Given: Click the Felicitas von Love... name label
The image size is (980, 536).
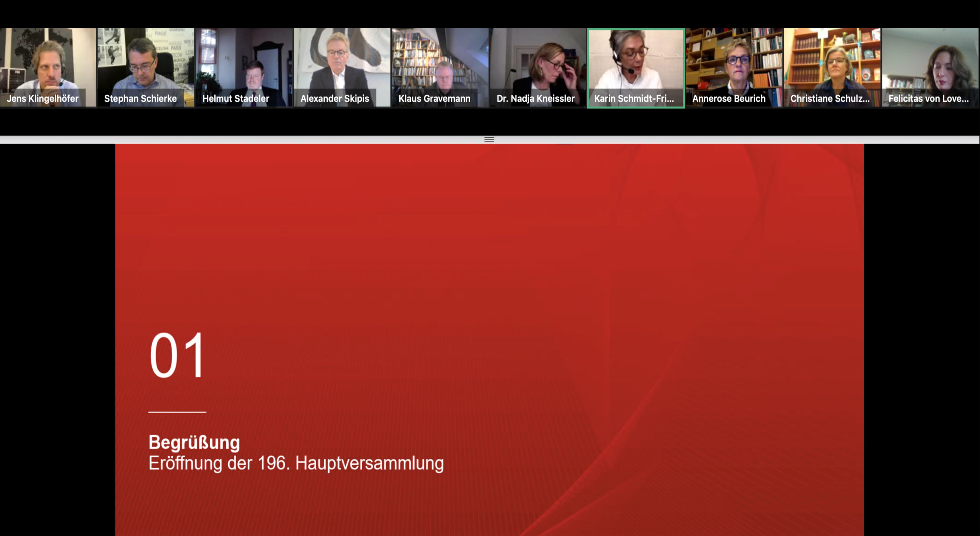Looking at the screenshot, I should tap(928, 99).
